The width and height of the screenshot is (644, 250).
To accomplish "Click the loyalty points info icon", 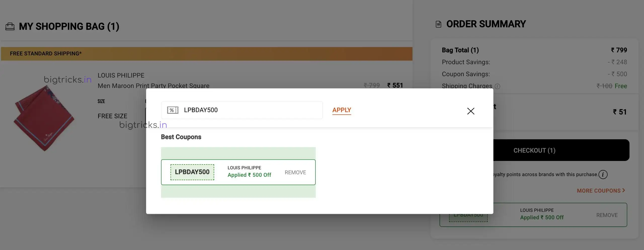I will 603,174.
